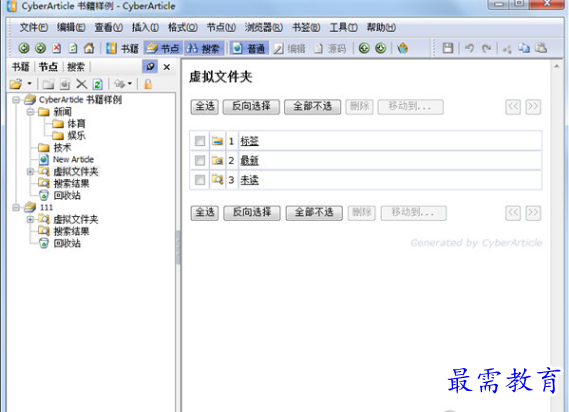Image resolution: width=569 pixels, height=412 pixels.
Task: Click the refresh page icon in toolbar
Action: [73, 48]
